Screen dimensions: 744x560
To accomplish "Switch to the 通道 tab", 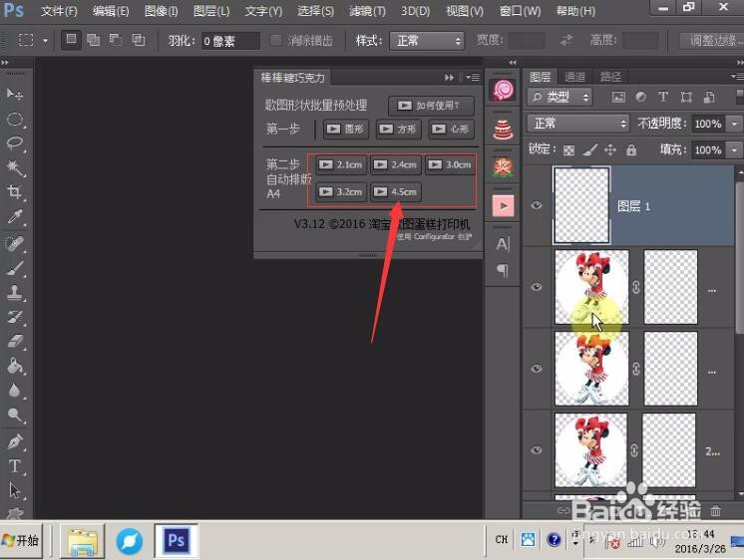I will click(574, 77).
